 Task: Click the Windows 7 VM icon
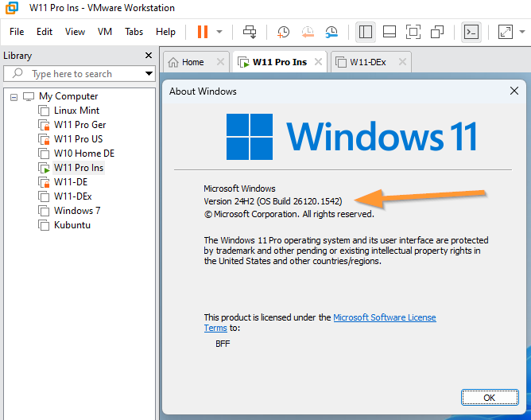44,211
